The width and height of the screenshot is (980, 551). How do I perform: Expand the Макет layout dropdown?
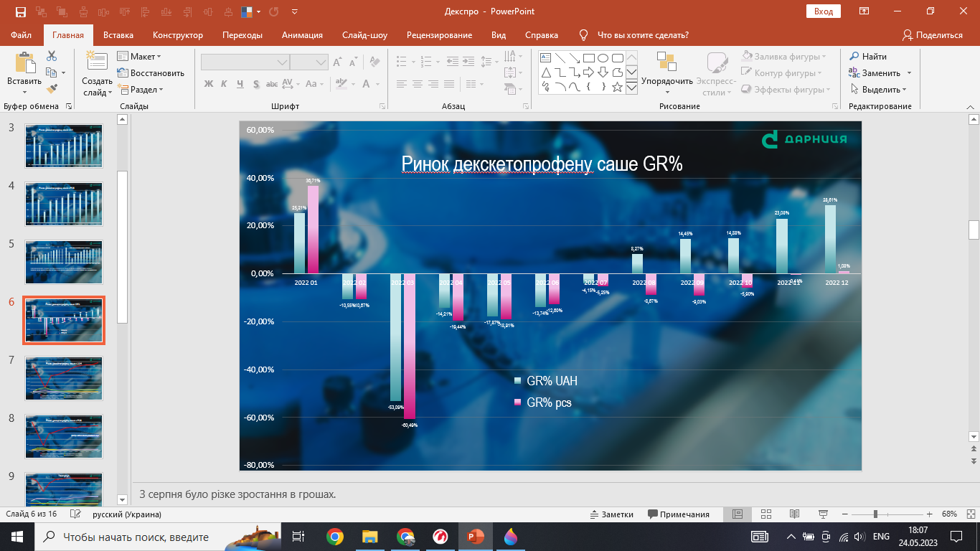(140, 56)
